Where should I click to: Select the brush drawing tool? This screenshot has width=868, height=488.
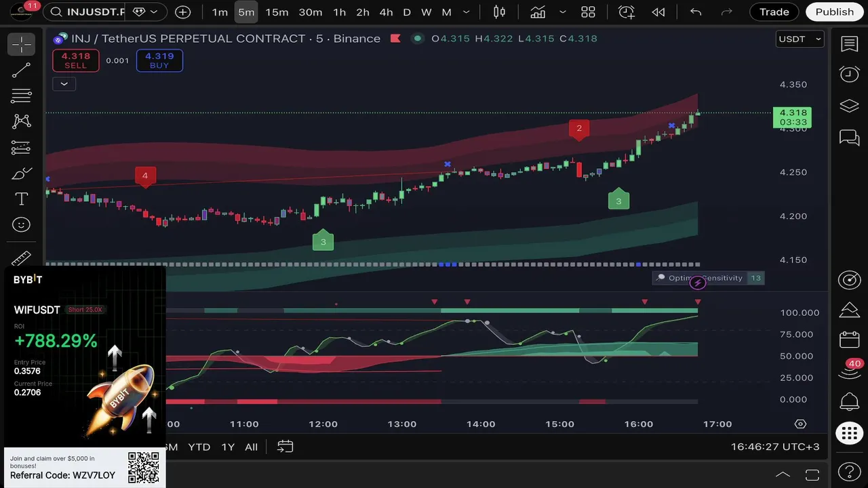pyautogui.click(x=22, y=173)
